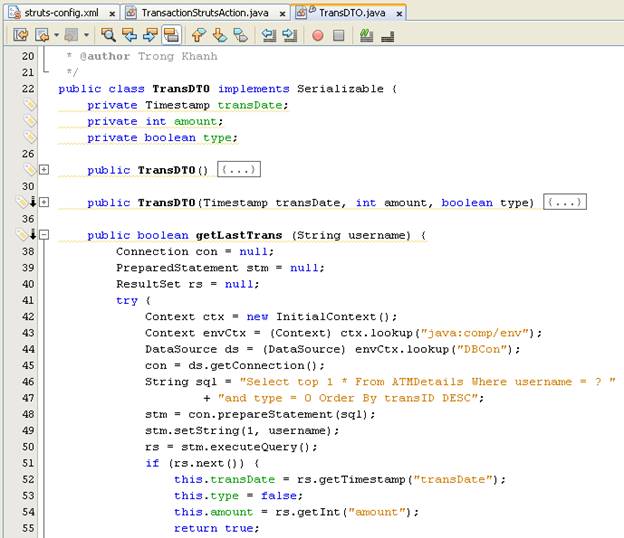
Task: Click the class name TransDTO on line 22
Action: point(181,88)
